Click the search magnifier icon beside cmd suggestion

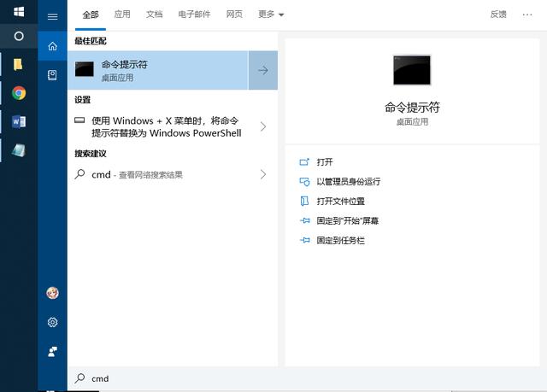pyautogui.click(x=79, y=174)
